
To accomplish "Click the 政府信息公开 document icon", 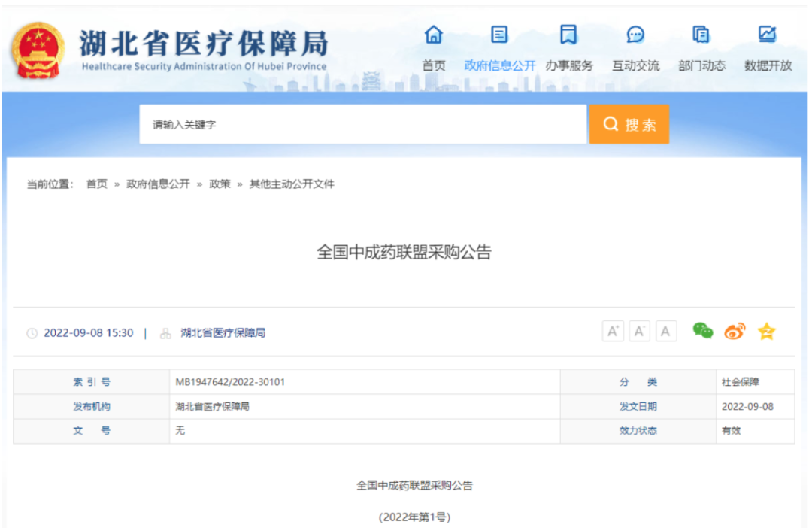I will pos(499,35).
